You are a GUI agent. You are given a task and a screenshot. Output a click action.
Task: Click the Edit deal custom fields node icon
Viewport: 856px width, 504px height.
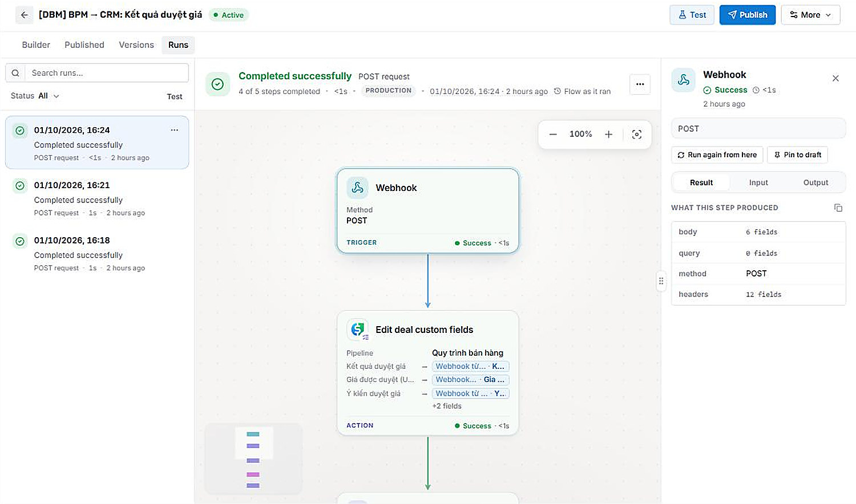click(358, 330)
